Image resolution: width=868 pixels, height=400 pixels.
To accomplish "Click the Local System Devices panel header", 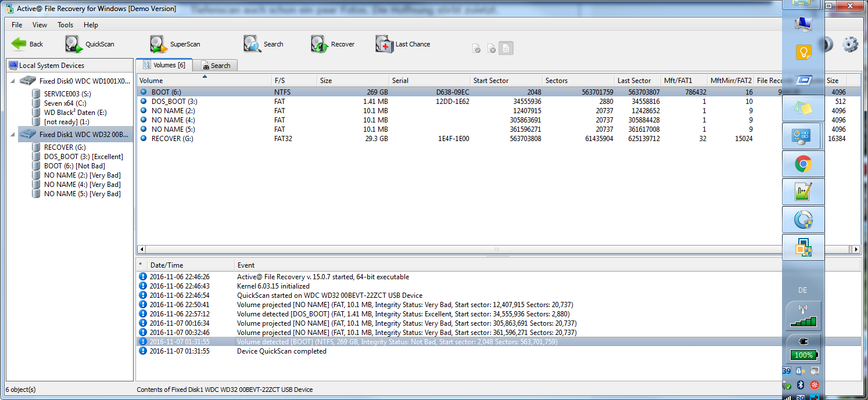I will 70,66.
